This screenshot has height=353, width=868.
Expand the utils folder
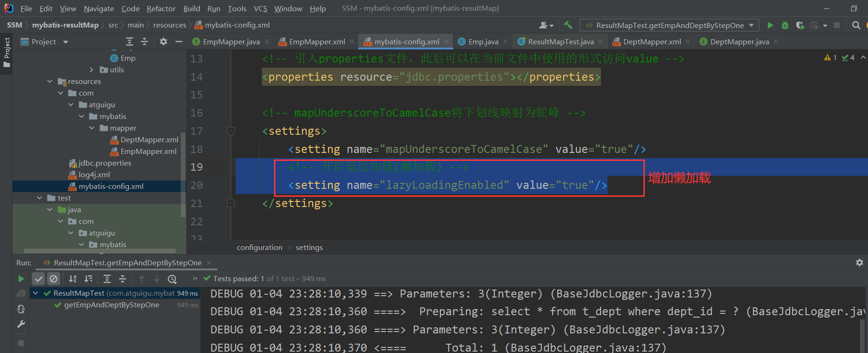91,69
